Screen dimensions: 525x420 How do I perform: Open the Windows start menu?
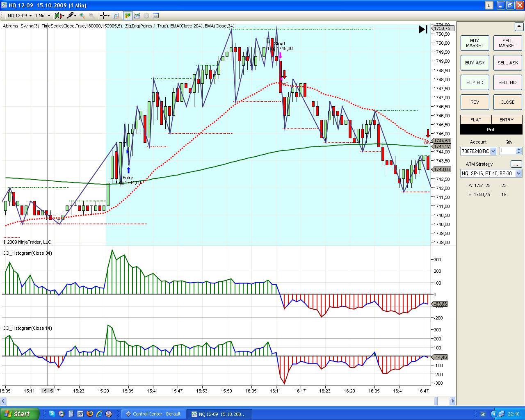click(x=19, y=414)
